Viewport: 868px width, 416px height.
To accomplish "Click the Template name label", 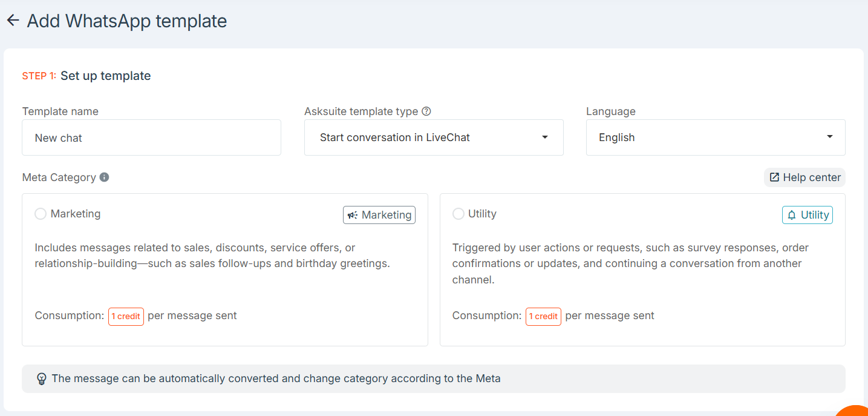I will tap(60, 111).
